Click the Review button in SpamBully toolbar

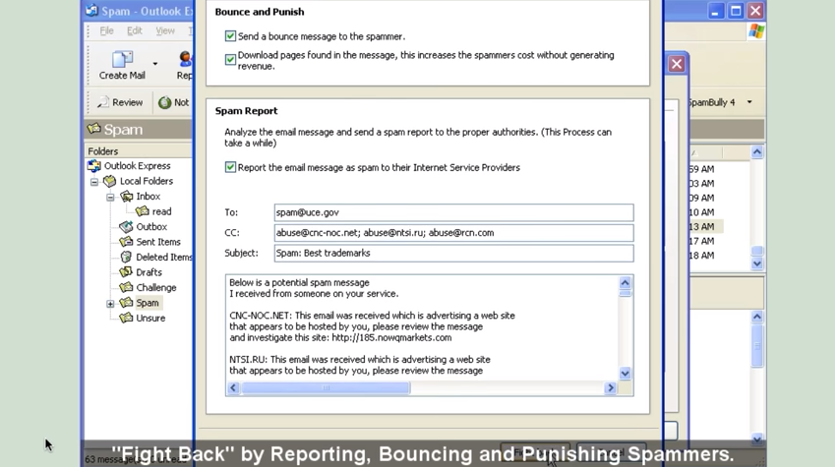120,102
